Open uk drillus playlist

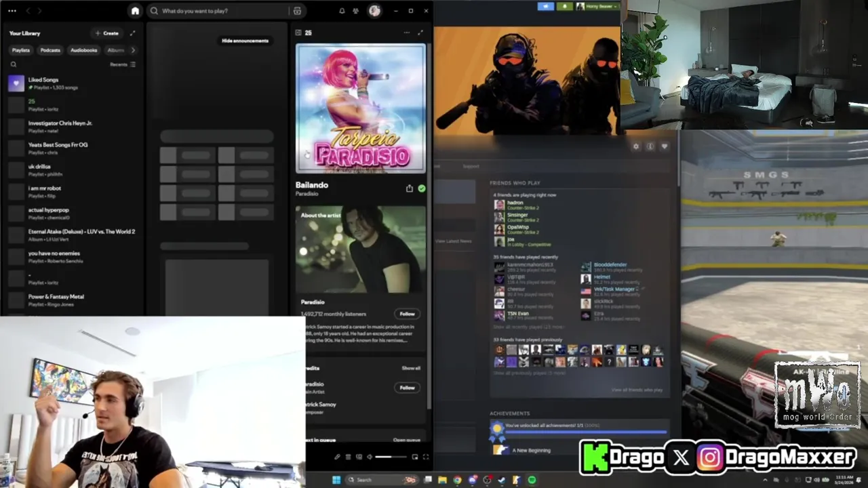(x=72, y=170)
